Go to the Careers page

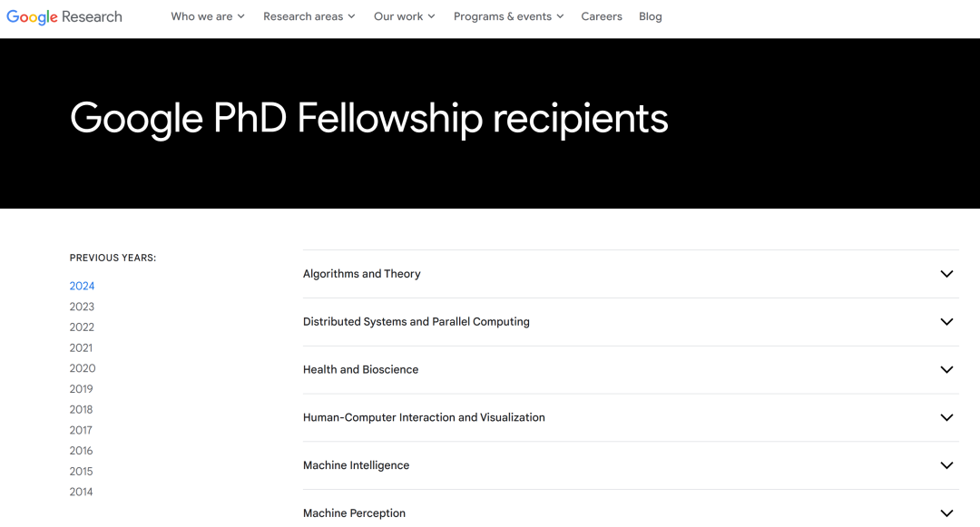click(602, 17)
